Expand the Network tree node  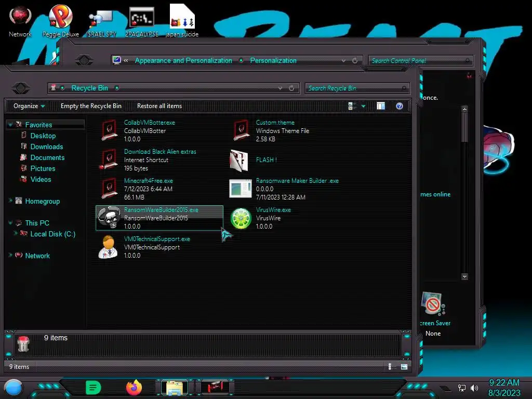point(10,255)
